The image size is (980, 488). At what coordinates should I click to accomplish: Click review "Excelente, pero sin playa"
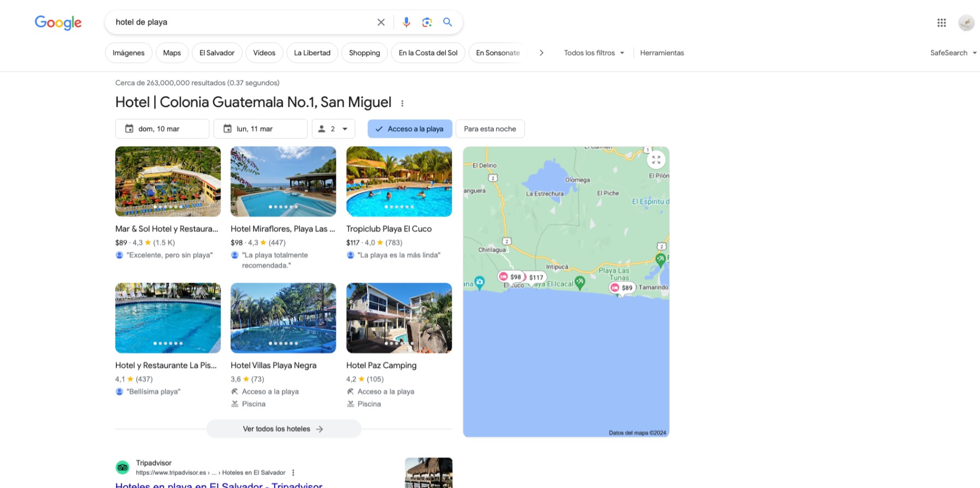170,255
